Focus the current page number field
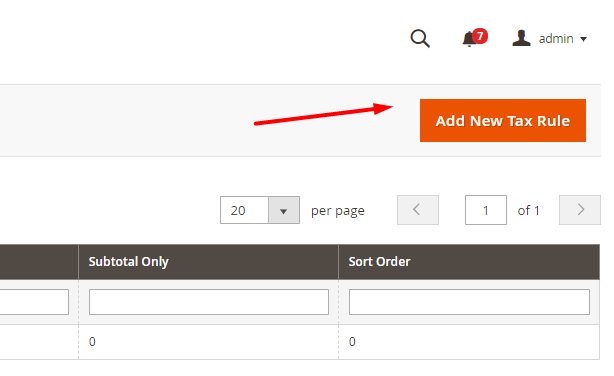Image resolution: width=614 pixels, height=376 pixels. click(x=486, y=210)
